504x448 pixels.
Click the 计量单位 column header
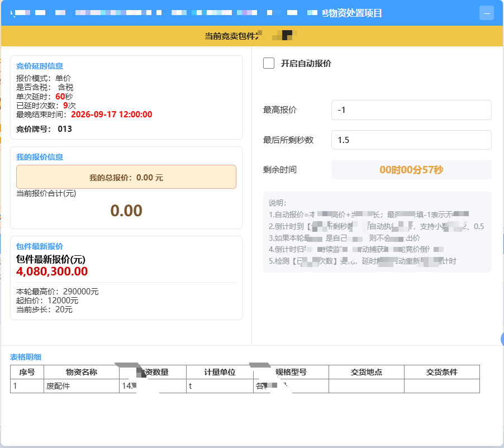(x=220, y=372)
